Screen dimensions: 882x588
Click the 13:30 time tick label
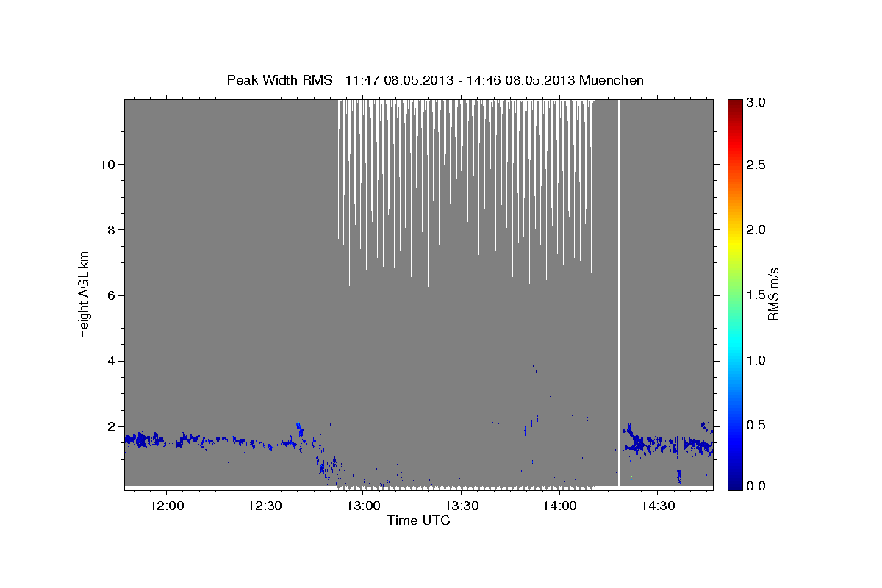[461, 506]
